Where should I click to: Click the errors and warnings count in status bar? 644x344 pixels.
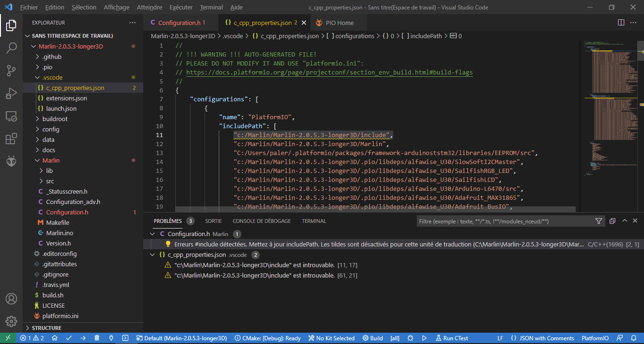point(32,338)
